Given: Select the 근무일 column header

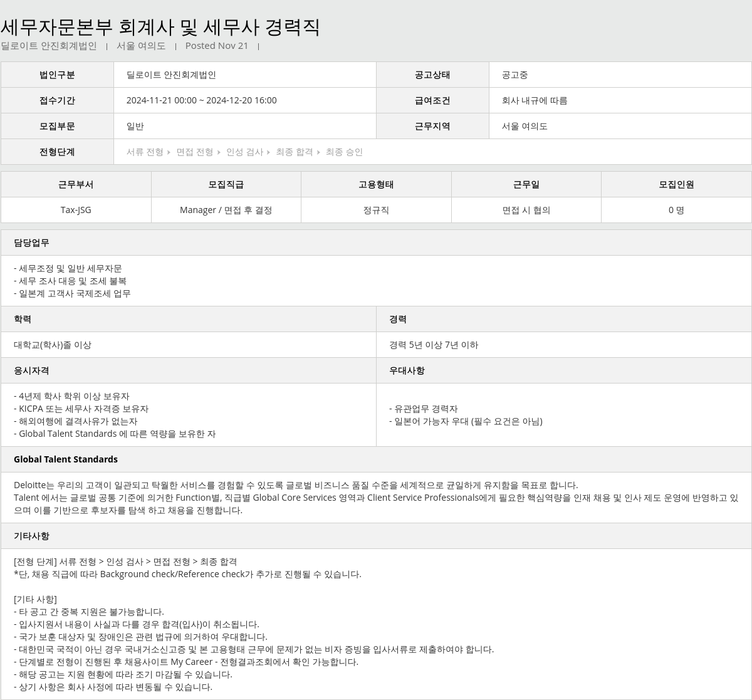Looking at the screenshot, I should point(526,184).
